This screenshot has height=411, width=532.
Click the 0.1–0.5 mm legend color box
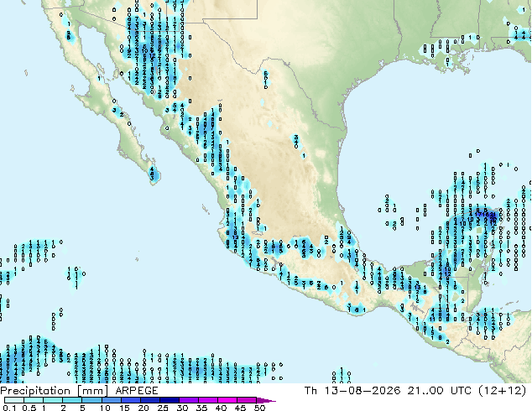[14, 400]
